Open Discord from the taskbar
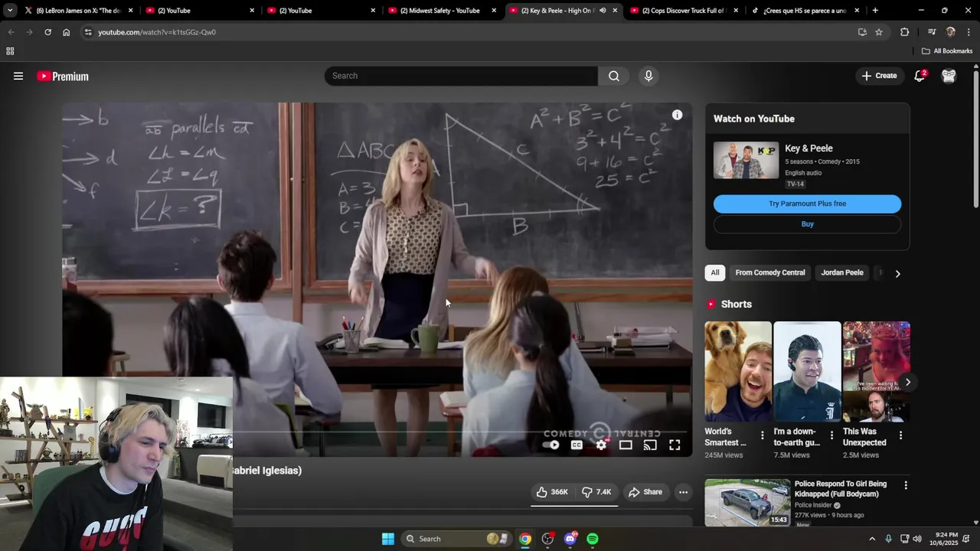The width and height of the screenshot is (980, 551). (570, 539)
